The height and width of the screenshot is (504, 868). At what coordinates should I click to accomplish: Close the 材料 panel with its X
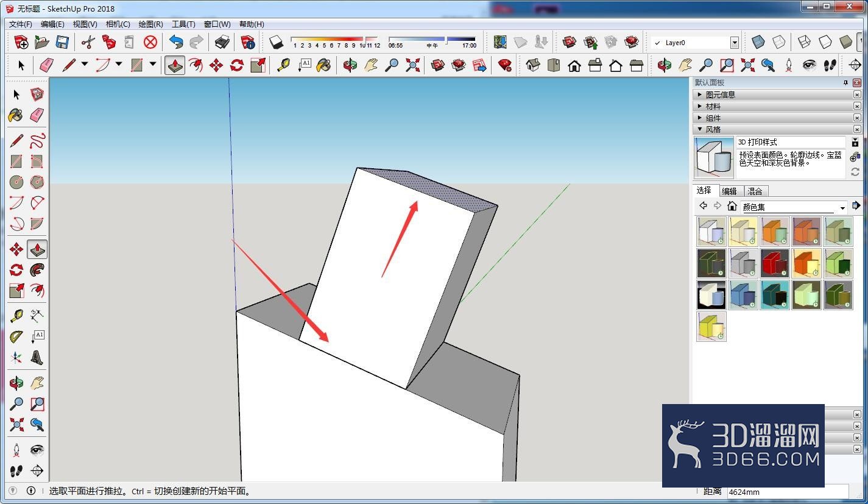pyautogui.click(x=857, y=106)
